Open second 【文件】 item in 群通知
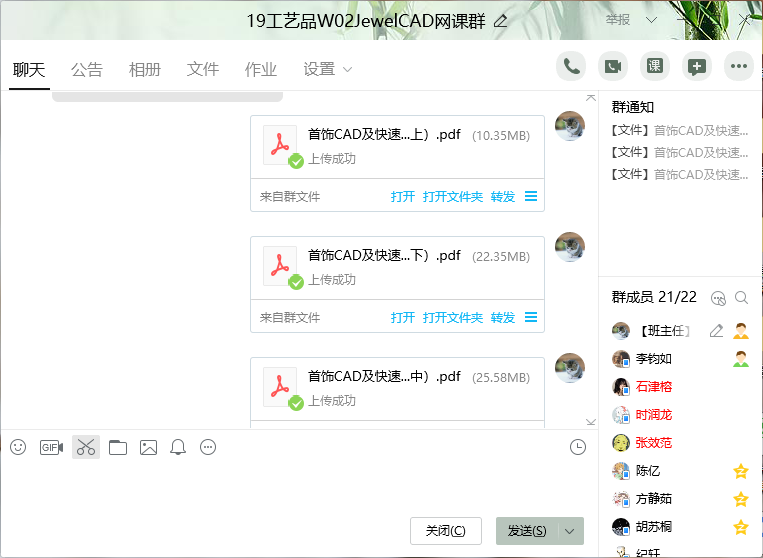The image size is (763, 558). [x=679, y=152]
